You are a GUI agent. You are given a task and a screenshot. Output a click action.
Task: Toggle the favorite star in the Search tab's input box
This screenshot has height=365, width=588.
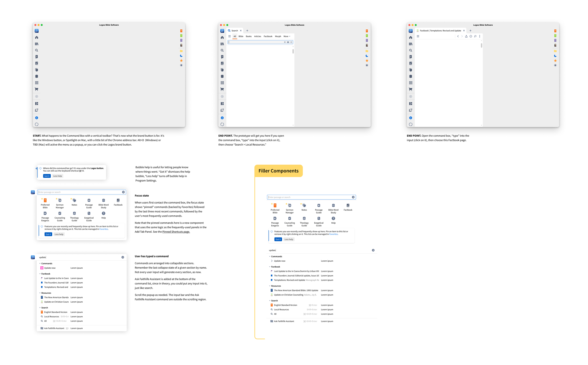pyautogui.click(x=291, y=42)
